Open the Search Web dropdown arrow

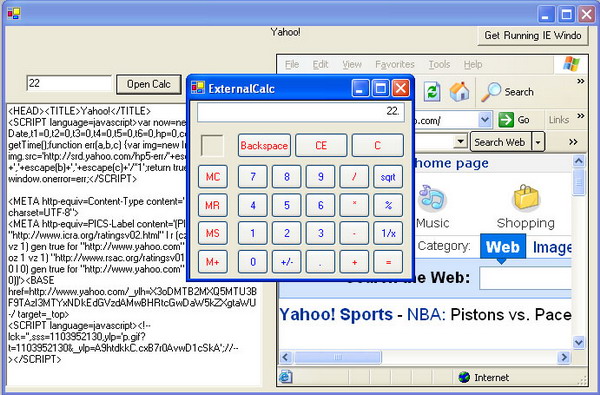coord(538,142)
